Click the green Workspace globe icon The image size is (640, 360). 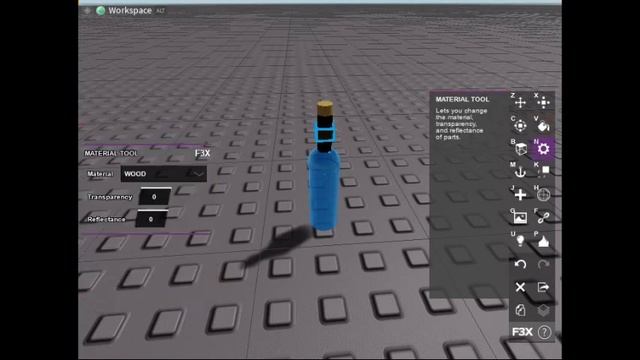tap(100, 11)
